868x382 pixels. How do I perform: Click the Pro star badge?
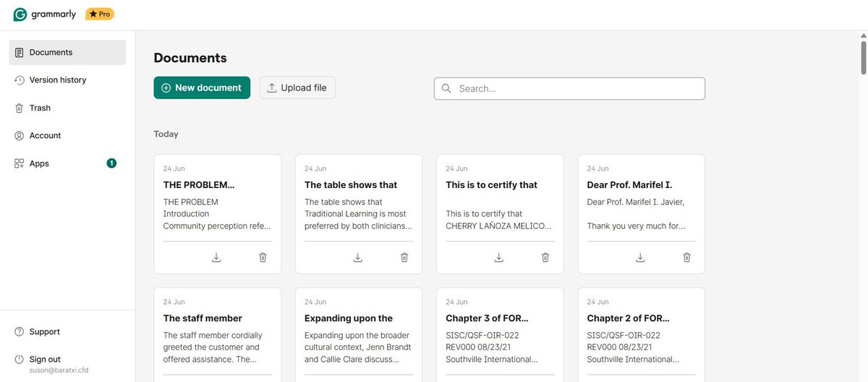click(100, 14)
